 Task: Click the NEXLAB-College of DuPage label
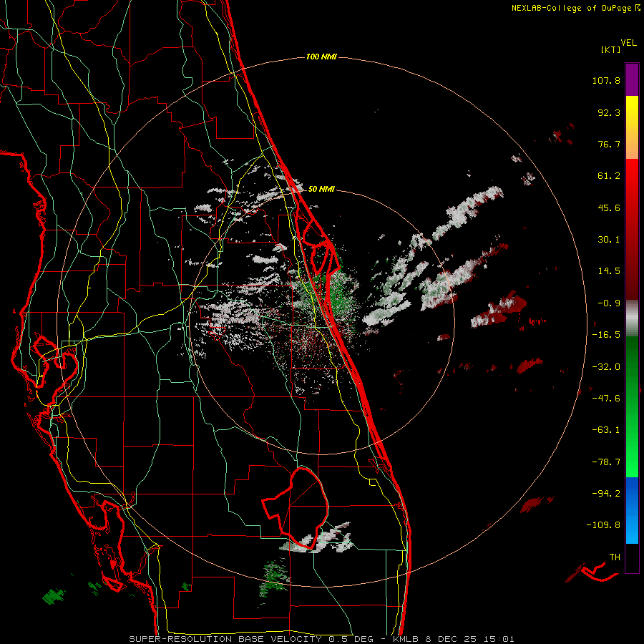pos(575,8)
